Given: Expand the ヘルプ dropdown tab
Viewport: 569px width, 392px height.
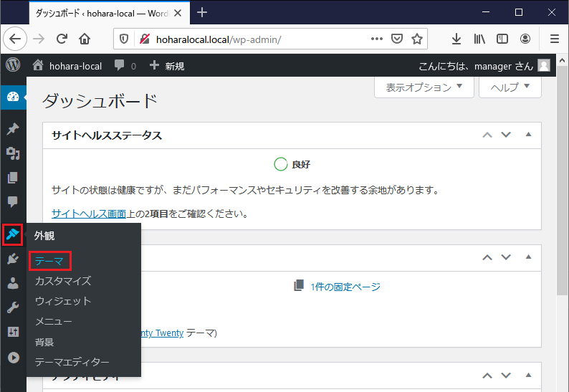Looking at the screenshot, I should click(510, 87).
